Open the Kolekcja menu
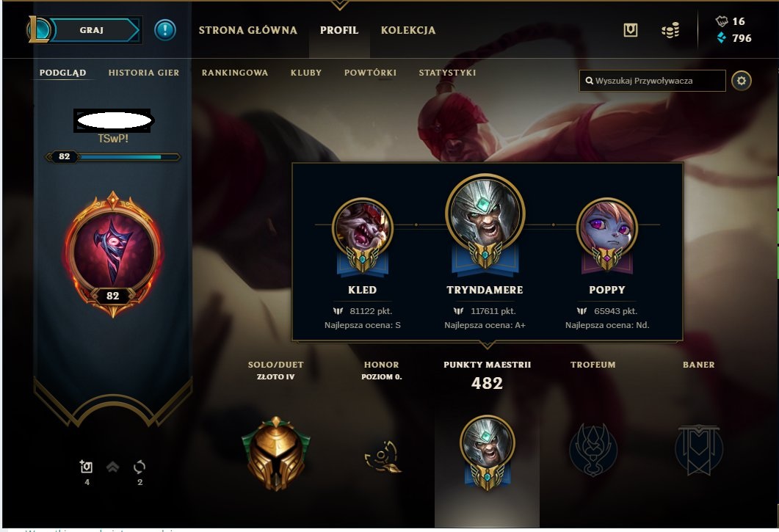Viewport: 779px width, 532px height. click(408, 30)
